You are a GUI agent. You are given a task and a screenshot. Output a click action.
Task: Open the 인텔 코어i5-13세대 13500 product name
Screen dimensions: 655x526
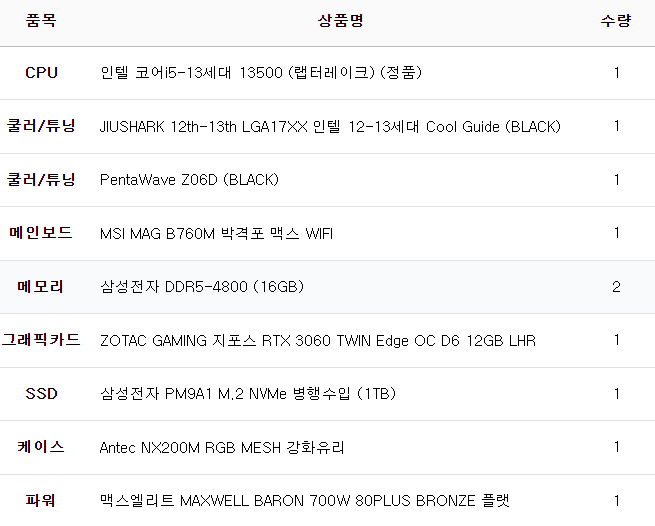(261, 73)
